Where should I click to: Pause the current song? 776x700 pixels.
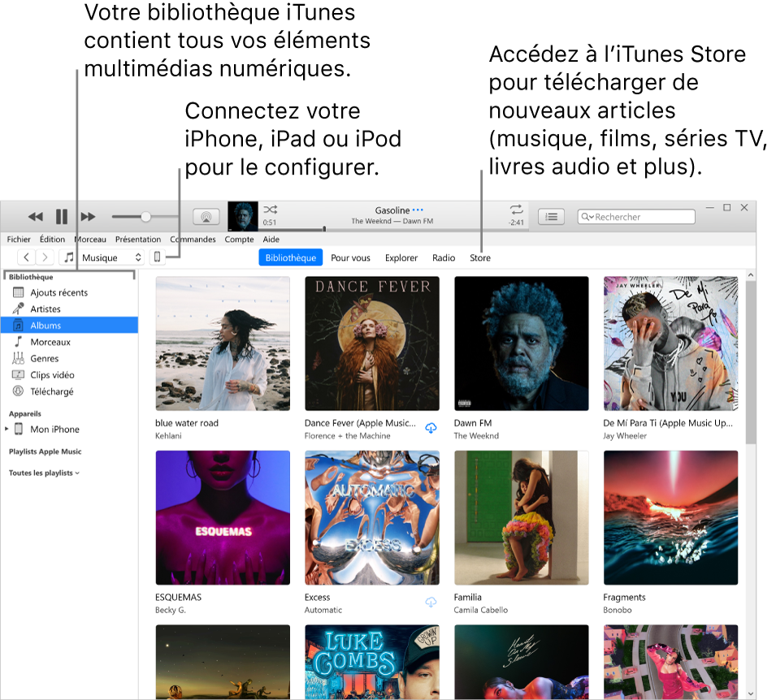(x=61, y=216)
